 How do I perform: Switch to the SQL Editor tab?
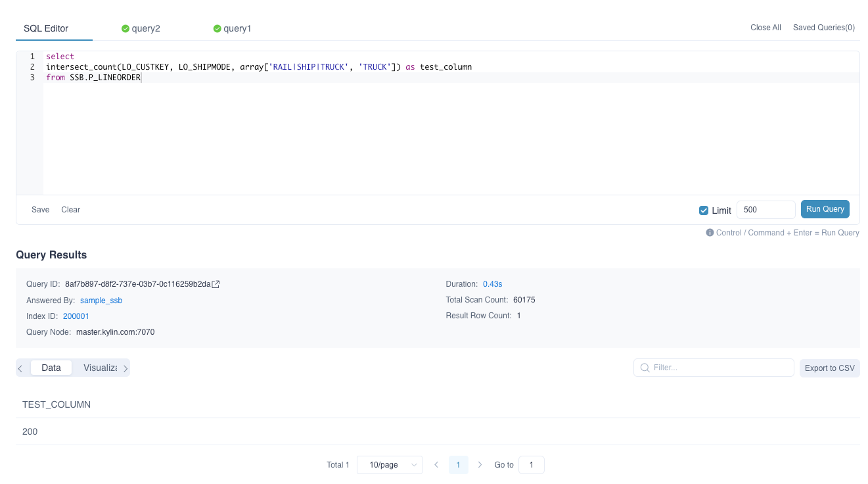(46, 29)
